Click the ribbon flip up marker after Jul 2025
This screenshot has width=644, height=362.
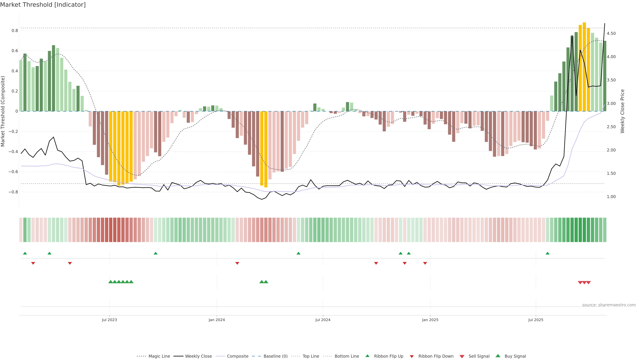click(x=548, y=253)
